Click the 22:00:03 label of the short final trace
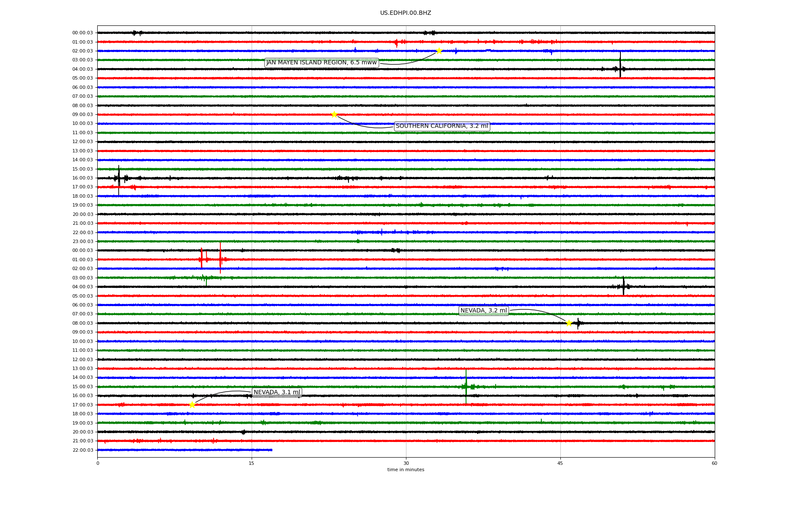The image size is (812, 508). click(82, 450)
